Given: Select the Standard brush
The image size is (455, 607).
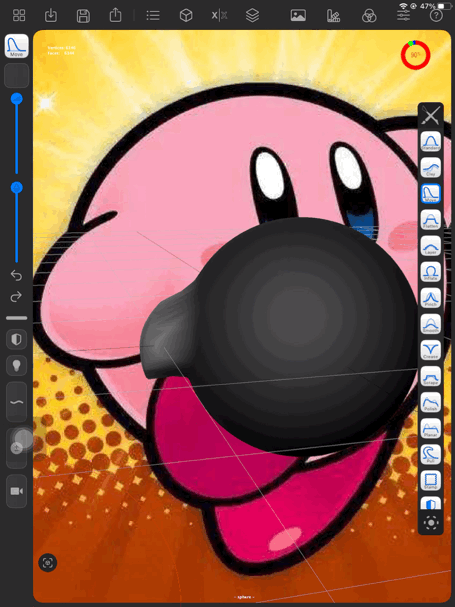Looking at the screenshot, I should (431, 141).
